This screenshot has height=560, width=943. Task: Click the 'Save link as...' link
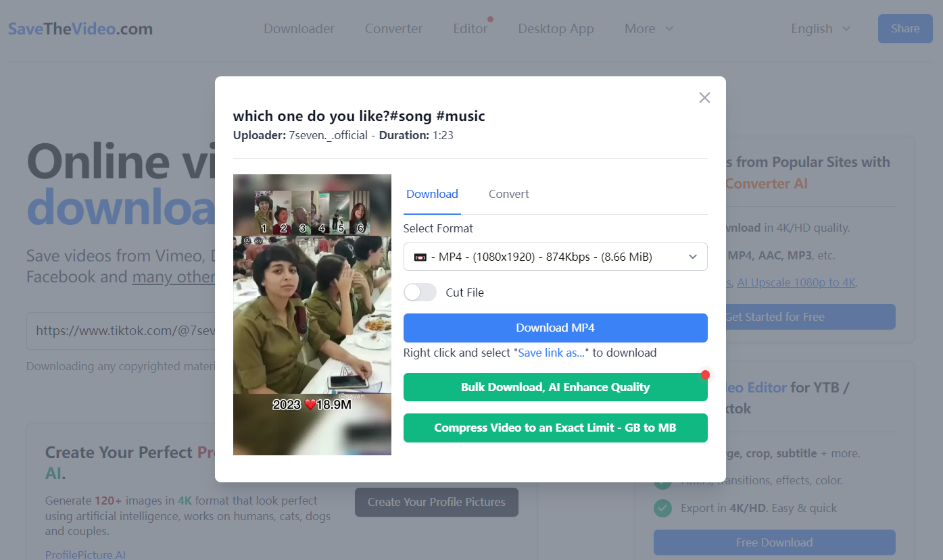(552, 353)
